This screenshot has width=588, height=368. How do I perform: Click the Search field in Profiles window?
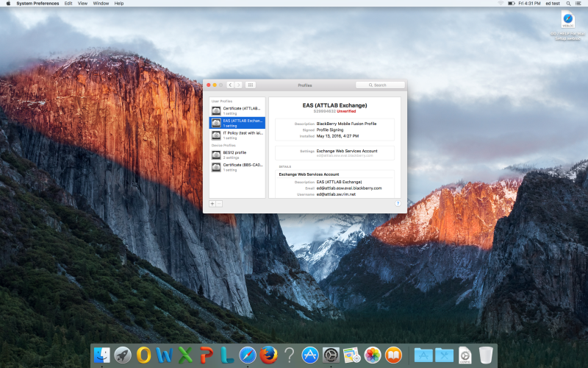pos(380,85)
